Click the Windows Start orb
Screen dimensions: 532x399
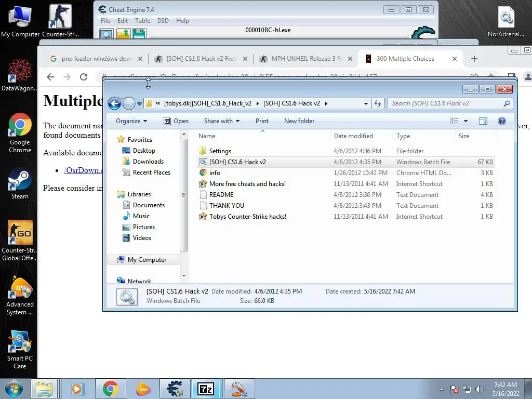point(14,389)
